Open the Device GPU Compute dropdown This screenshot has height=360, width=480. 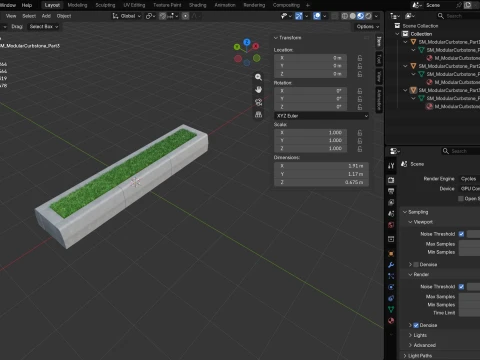click(469, 189)
